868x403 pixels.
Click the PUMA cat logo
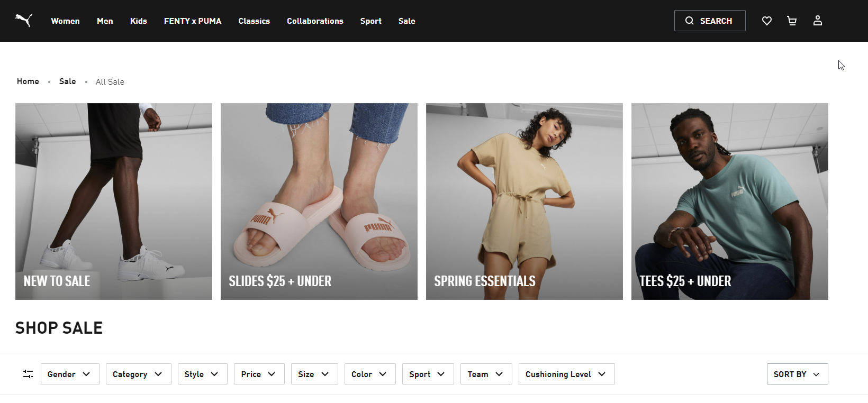(24, 21)
